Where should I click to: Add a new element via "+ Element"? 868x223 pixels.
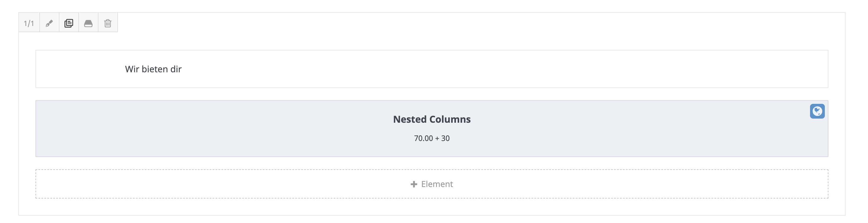pyautogui.click(x=432, y=184)
